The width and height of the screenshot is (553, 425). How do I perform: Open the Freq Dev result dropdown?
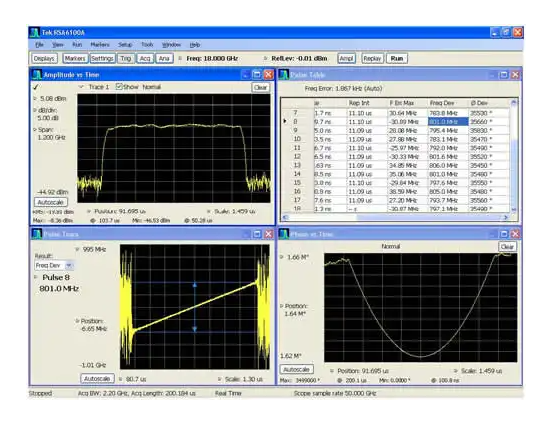(x=69, y=265)
